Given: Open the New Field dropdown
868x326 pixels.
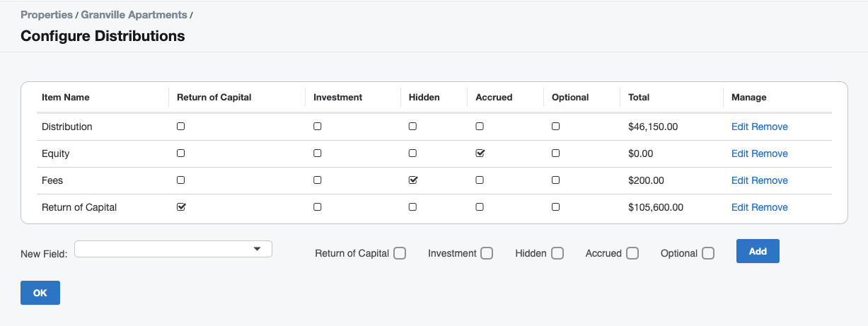Looking at the screenshot, I should (173, 249).
